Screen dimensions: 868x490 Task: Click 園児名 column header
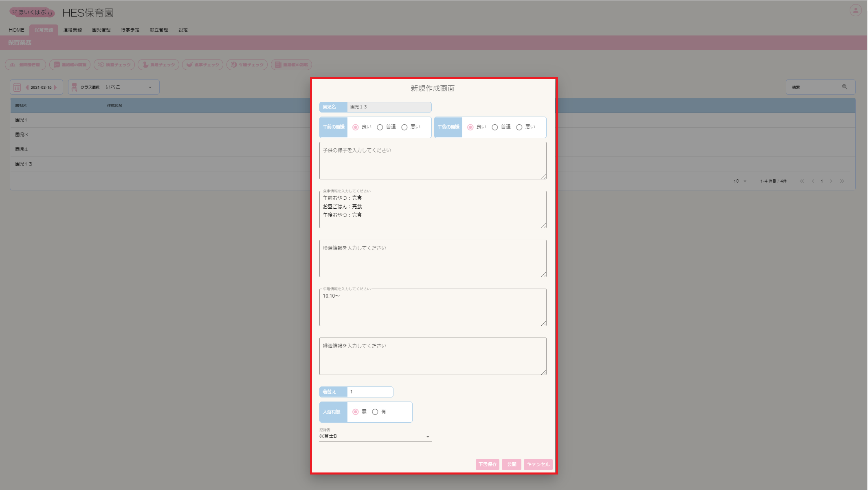[x=21, y=106]
